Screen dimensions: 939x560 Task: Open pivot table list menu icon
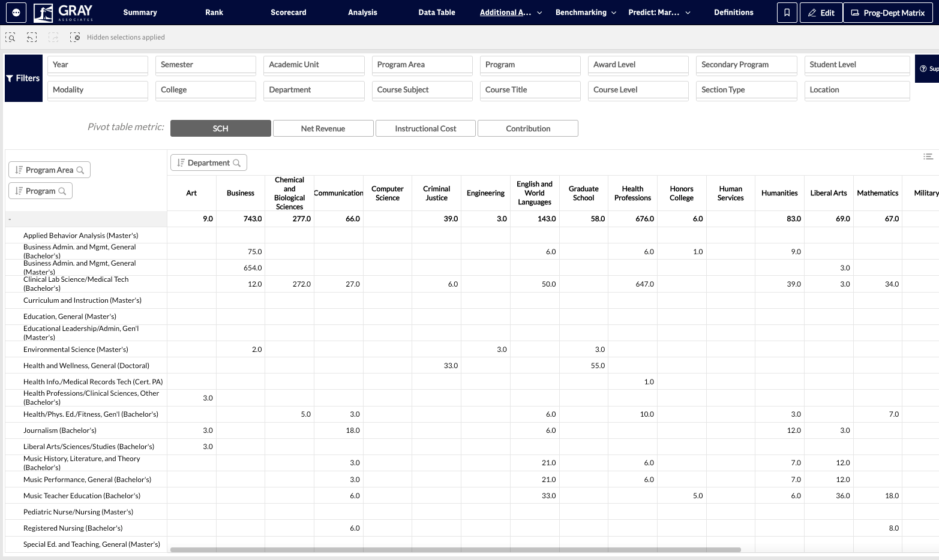tap(928, 157)
